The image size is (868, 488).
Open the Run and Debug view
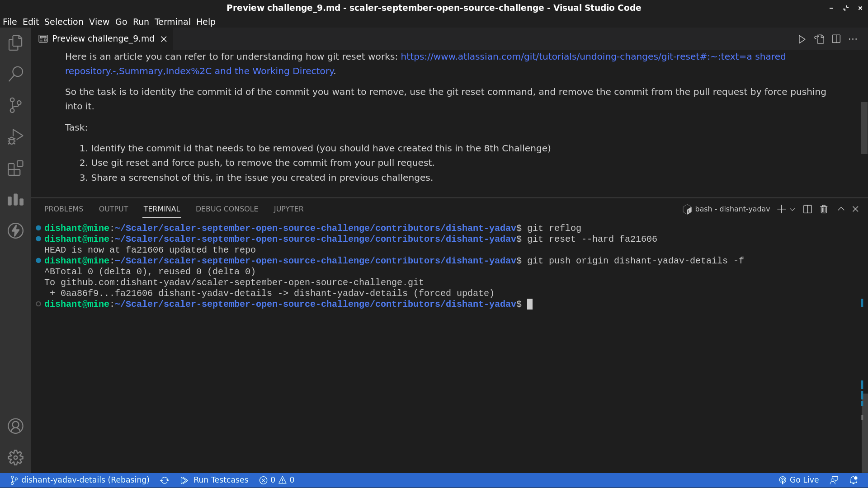click(x=15, y=137)
